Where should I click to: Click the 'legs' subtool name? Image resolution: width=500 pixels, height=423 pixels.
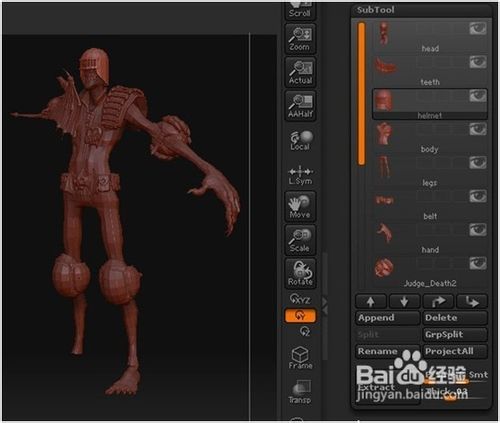[430, 183]
